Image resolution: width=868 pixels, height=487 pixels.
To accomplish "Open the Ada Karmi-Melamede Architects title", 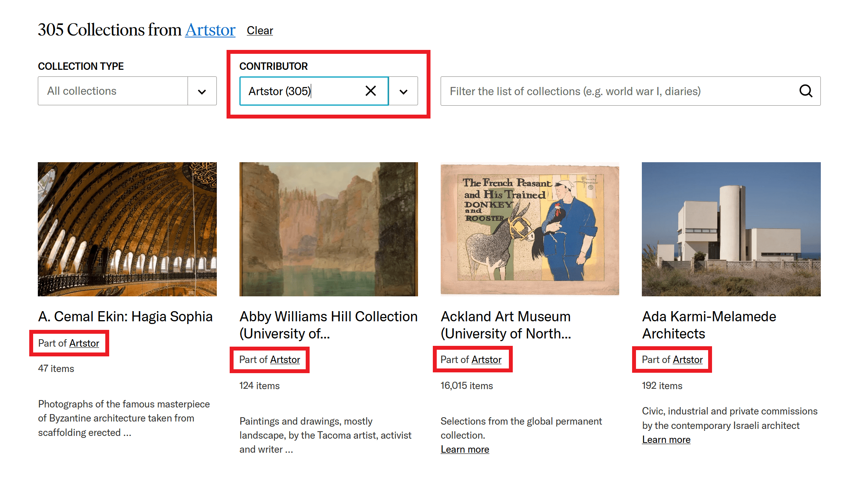I will point(709,325).
